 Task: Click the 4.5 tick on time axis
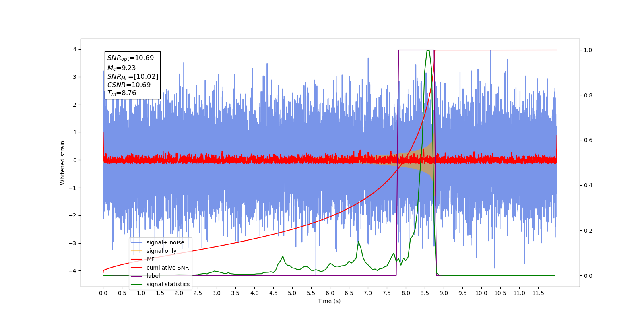(273, 293)
